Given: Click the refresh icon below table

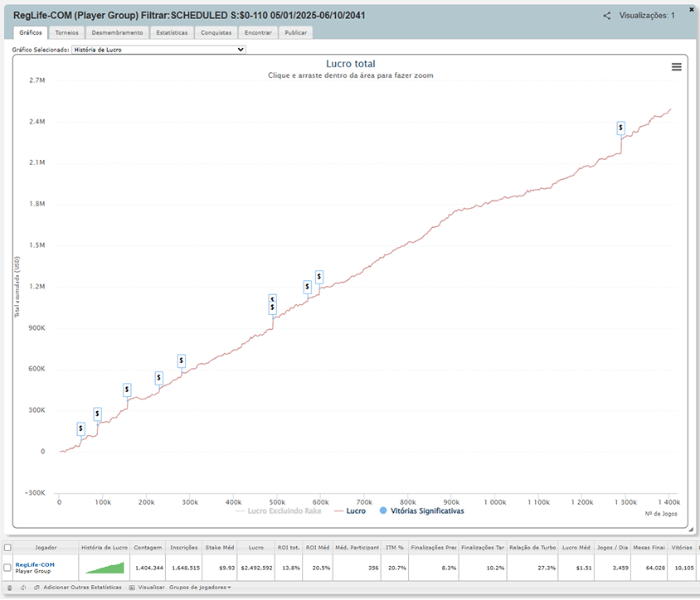Looking at the screenshot, I should 23,588.
